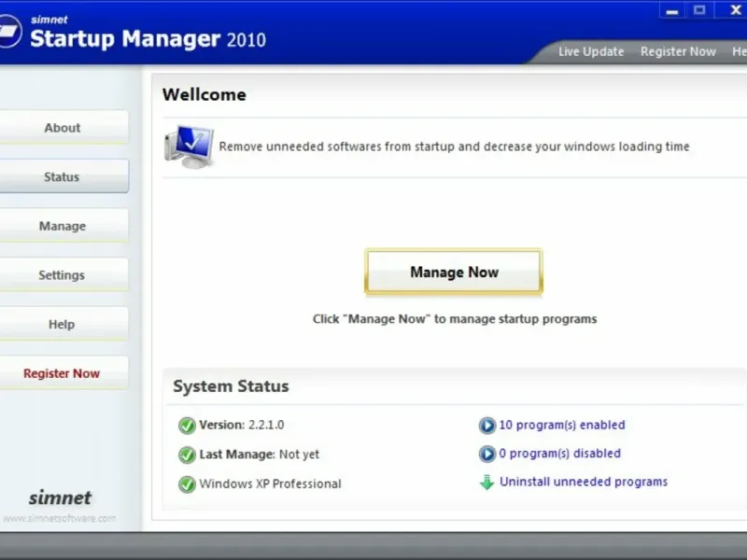Click the Remove unneeded softwares description text
Viewport: 747px width, 560px height.
(454, 147)
